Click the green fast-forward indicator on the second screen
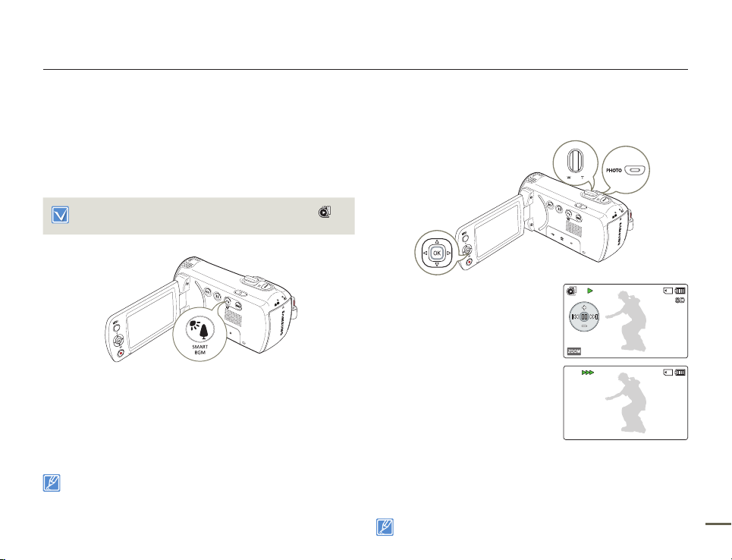 tap(588, 373)
